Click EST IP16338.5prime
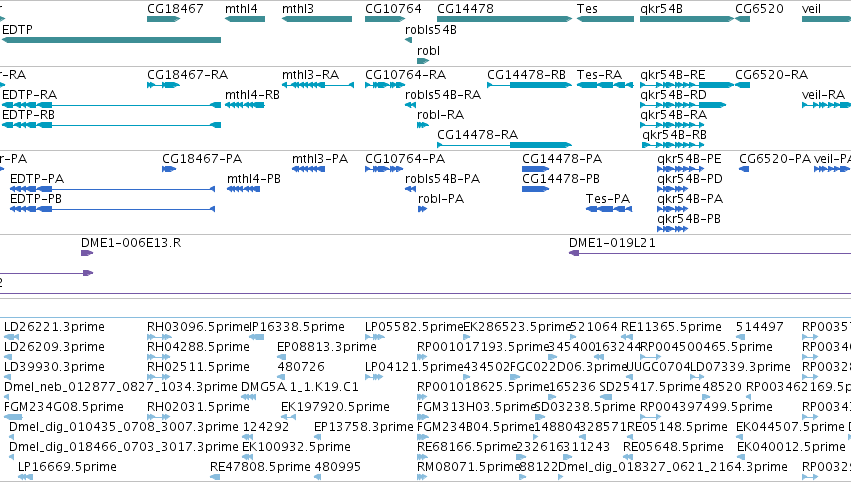851x482 pixels. tap(297, 327)
